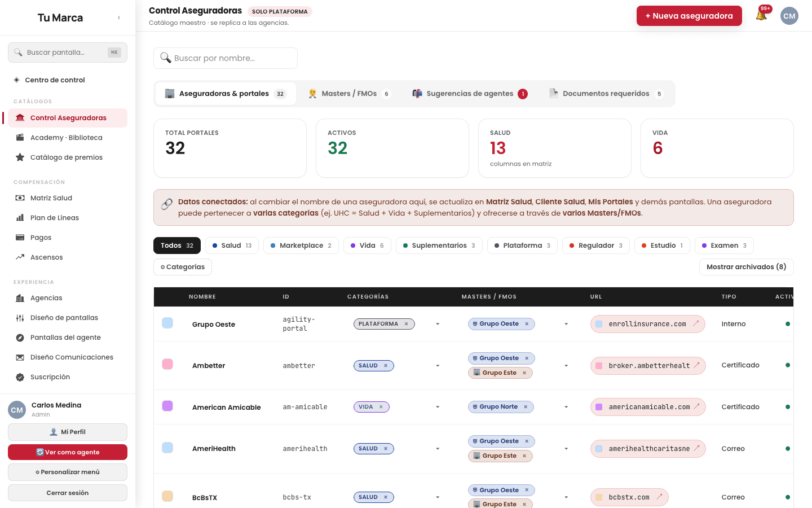Filter list by Suplementarios category
The width and height of the screenshot is (812, 508).
pos(439,246)
